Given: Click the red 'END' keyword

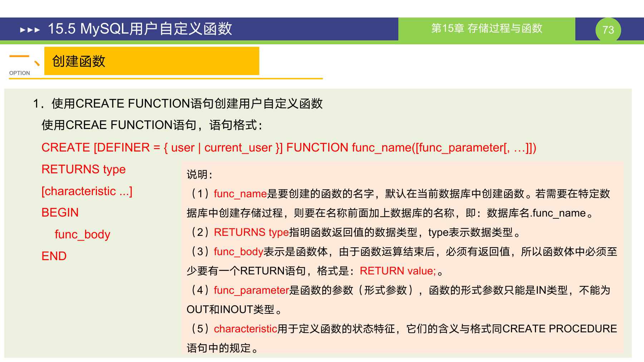Looking at the screenshot, I should [x=54, y=256].
